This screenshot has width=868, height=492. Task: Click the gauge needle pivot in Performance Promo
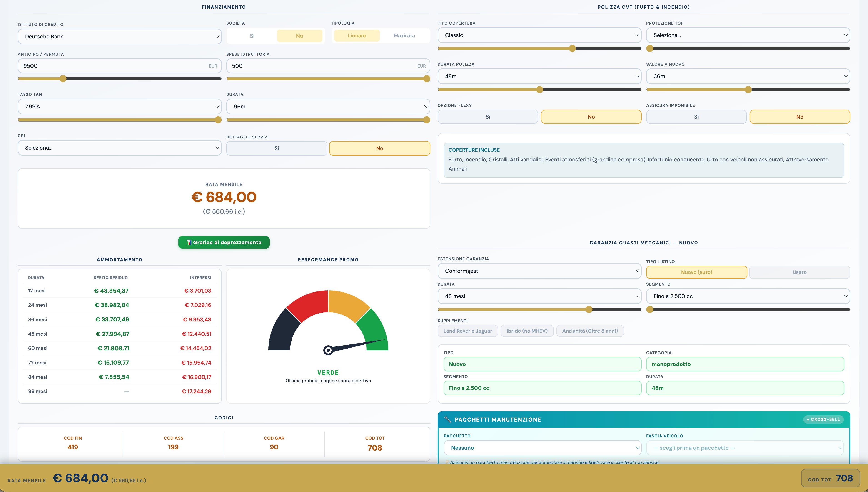(x=328, y=350)
